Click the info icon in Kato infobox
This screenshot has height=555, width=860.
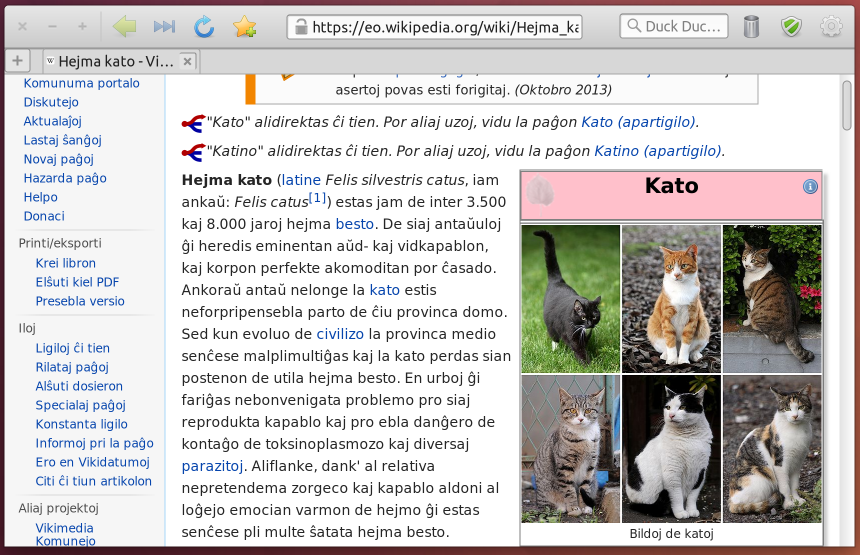[810, 186]
